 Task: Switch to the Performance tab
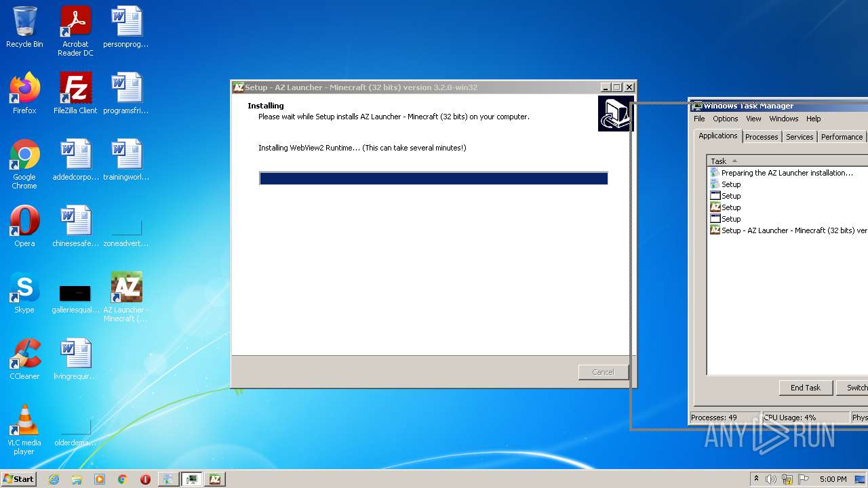click(x=842, y=137)
